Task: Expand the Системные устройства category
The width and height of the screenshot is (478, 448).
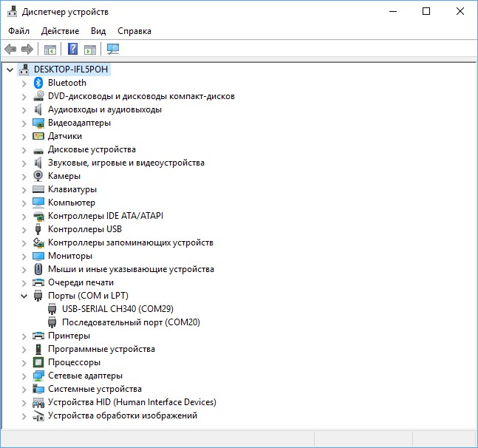Action: click(x=24, y=390)
